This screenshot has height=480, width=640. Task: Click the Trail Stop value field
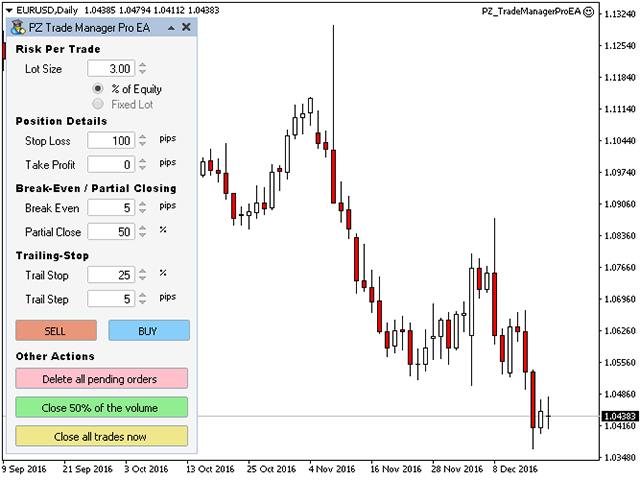111,275
